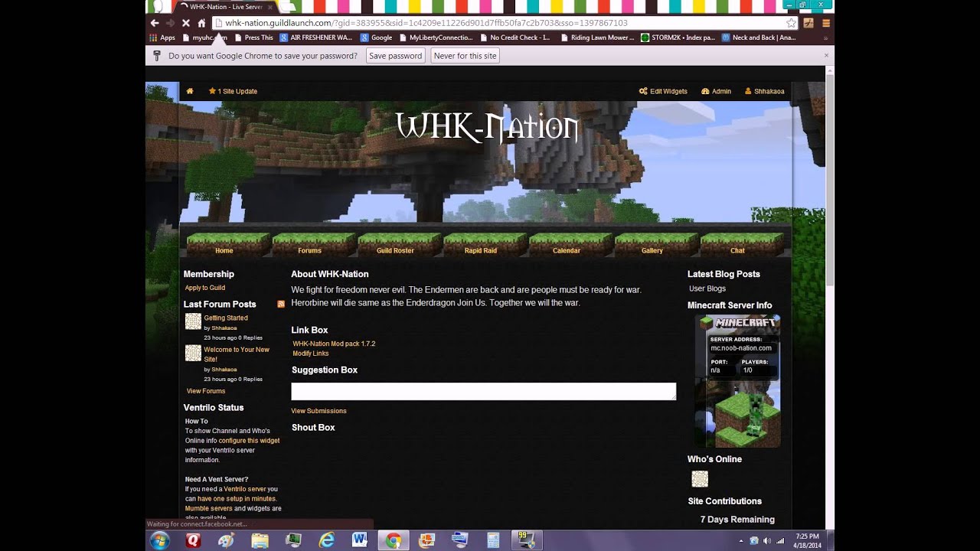Image resolution: width=980 pixels, height=551 pixels.
Task: Click the browser forward arrow
Action: (170, 23)
